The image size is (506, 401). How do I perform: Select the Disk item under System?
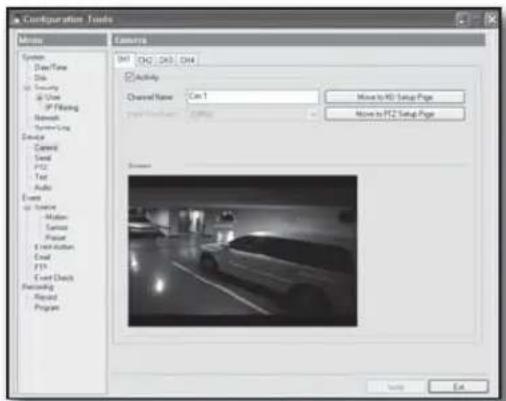click(40, 78)
